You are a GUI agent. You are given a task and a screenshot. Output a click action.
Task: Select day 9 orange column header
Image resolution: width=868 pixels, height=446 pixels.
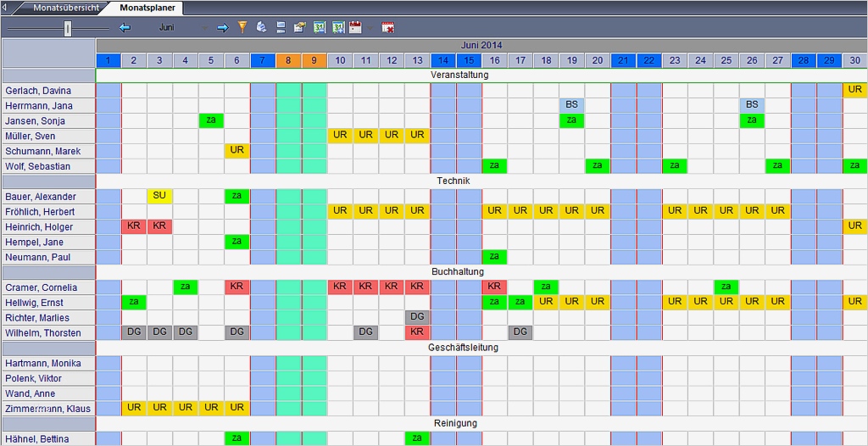(x=314, y=60)
